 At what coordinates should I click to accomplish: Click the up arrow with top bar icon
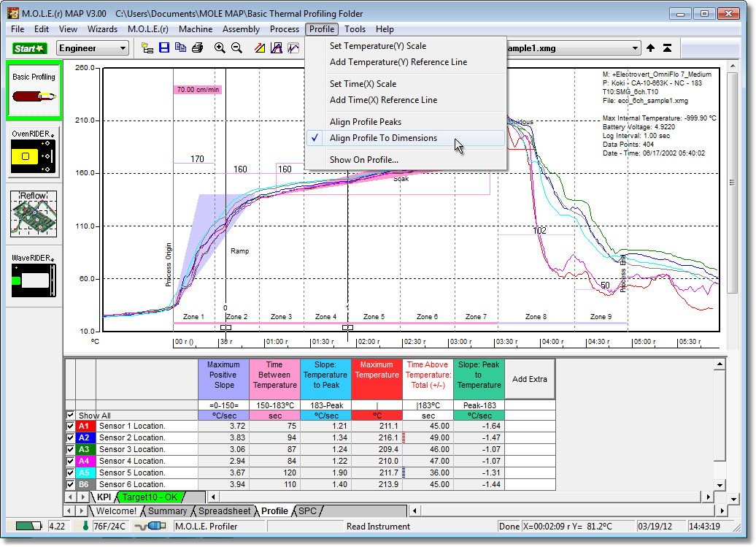pos(667,47)
